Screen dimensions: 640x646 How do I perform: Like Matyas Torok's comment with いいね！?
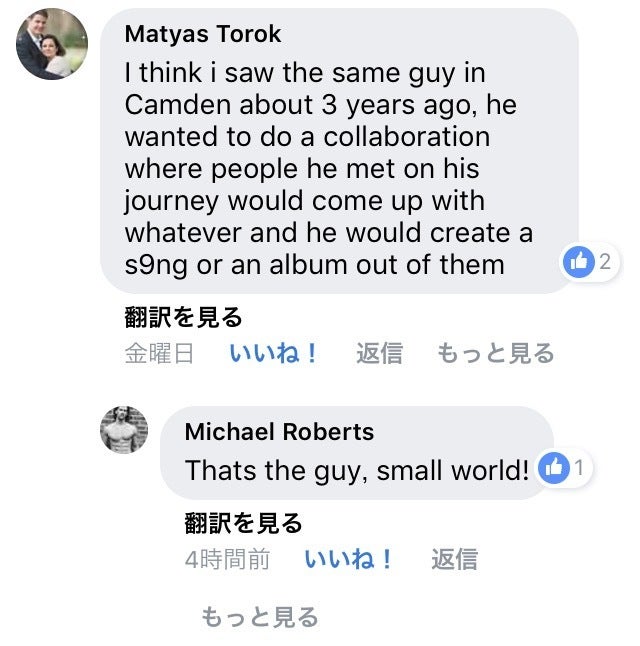tap(274, 353)
